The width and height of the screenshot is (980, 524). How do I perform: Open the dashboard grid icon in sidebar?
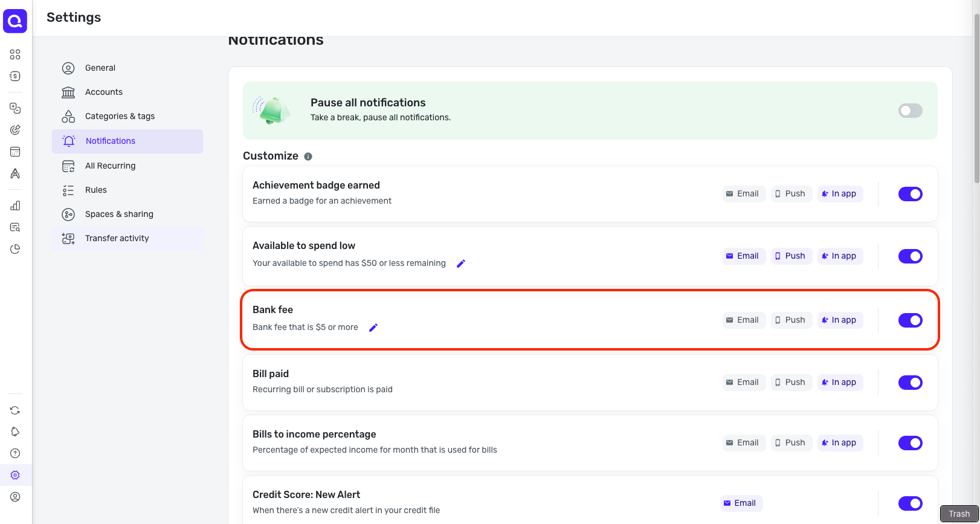click(15, 54)
